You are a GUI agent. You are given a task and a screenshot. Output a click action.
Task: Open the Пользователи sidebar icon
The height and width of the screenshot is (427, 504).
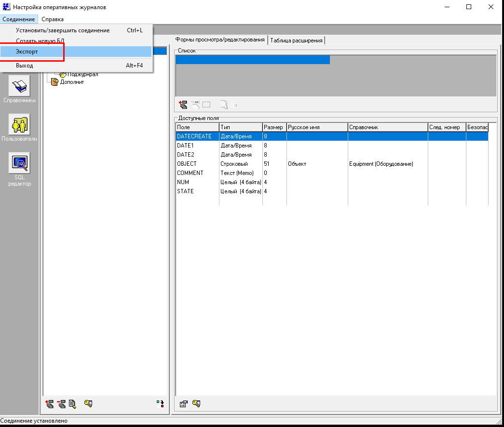tap(20, 125)
